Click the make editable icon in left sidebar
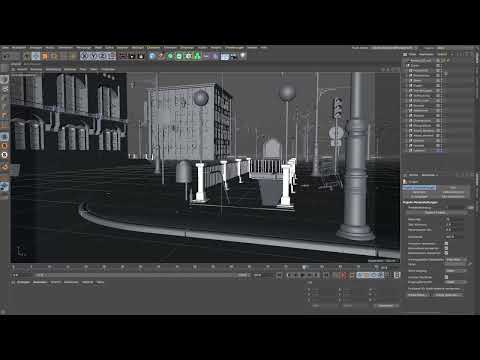Image resolution: width=480 pixels, height=360 pixels. pyautogui.click(x=4, y=79)
